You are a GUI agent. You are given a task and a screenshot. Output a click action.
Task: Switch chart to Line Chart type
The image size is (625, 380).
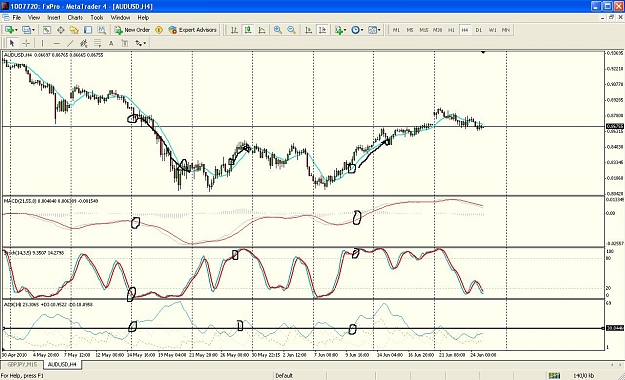pyautogui.click(x=262, y=30)
